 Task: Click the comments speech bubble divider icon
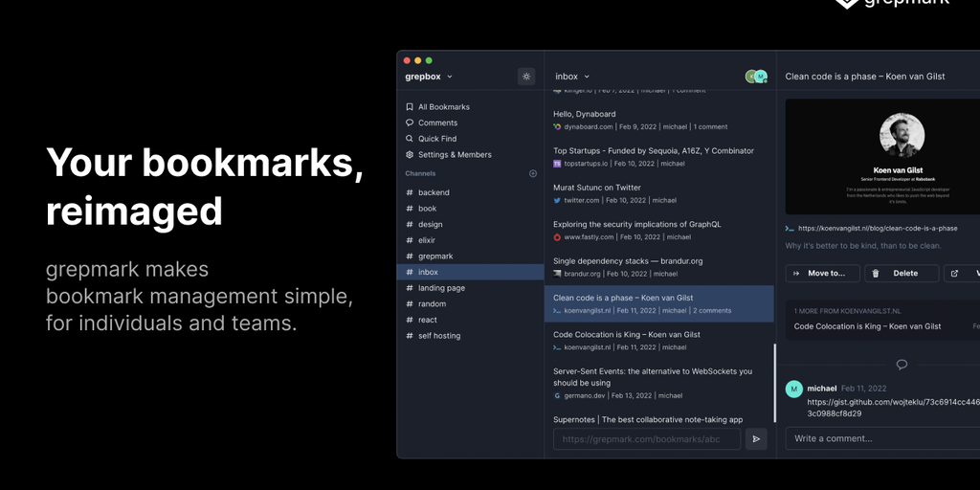pos(902,365)
